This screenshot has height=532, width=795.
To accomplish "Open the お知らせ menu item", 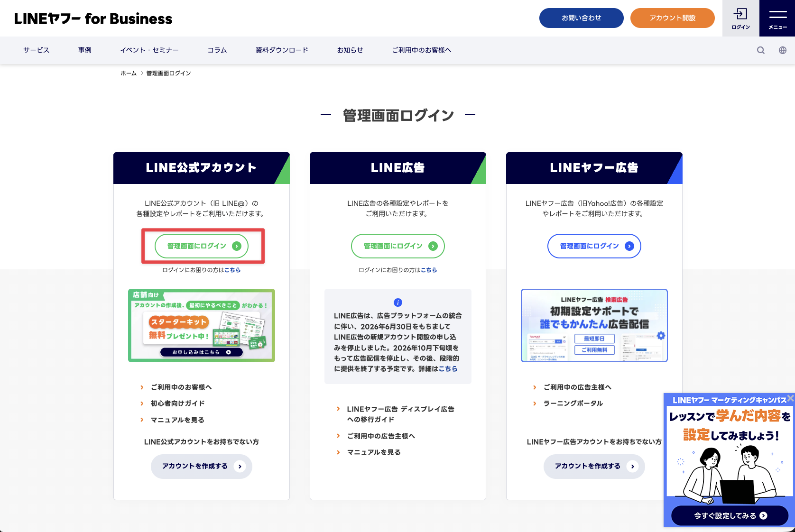I will (350, 50).
